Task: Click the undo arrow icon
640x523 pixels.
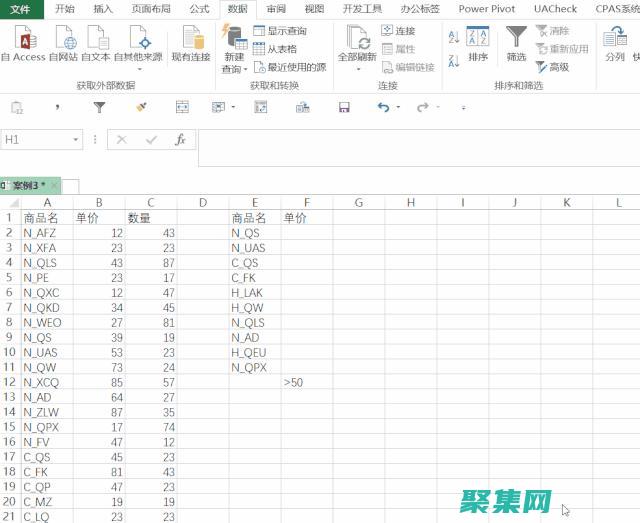Action: 383,107
